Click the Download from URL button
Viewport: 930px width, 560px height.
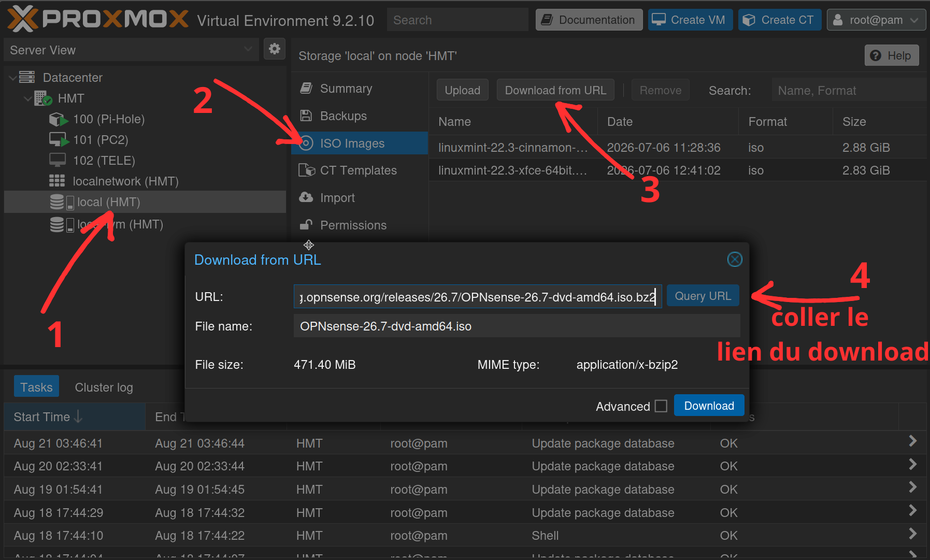tap(555, 90)
